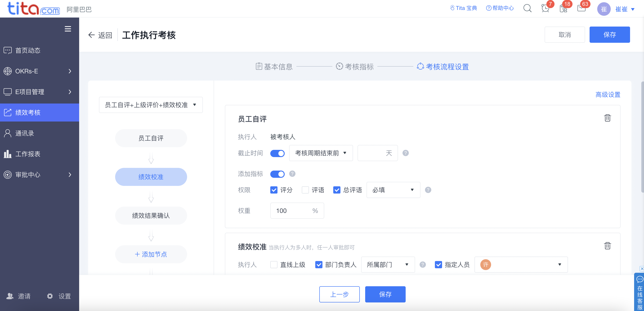Uncheck 总评语 permission checkbox

(337, 190)
